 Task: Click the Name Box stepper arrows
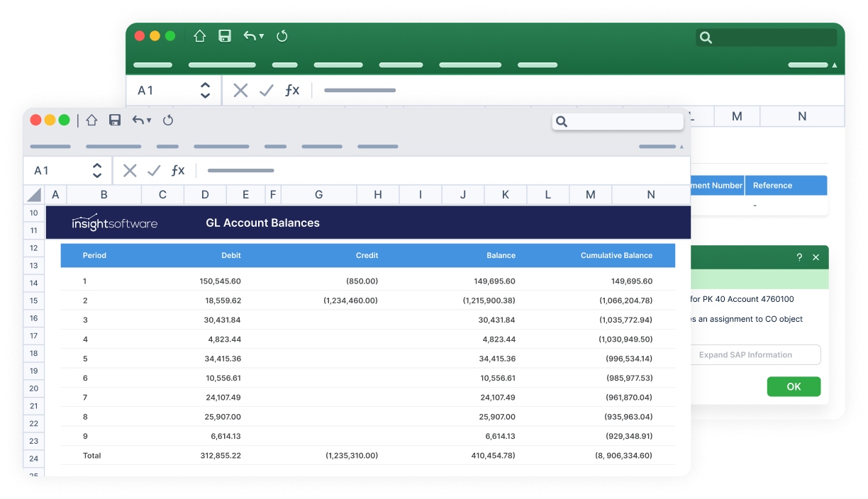(97, 170)
